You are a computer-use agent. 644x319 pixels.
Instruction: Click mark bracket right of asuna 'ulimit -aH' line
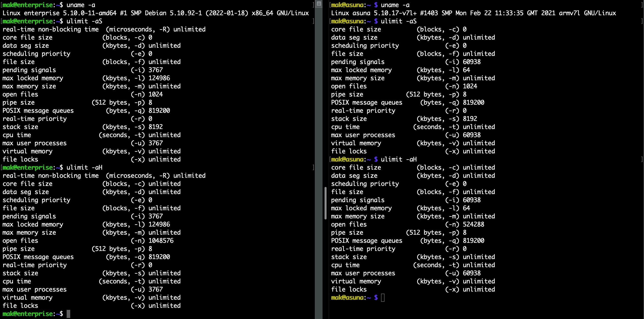point(642,159)
